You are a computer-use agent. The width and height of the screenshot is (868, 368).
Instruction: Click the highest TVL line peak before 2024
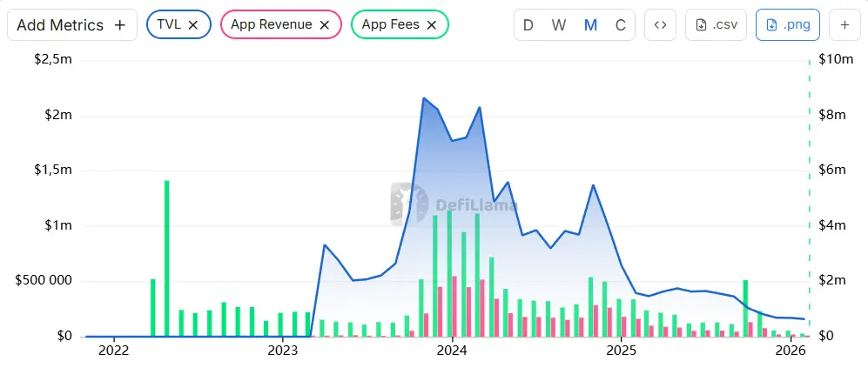pyautogui.click(x=424, y=98)
